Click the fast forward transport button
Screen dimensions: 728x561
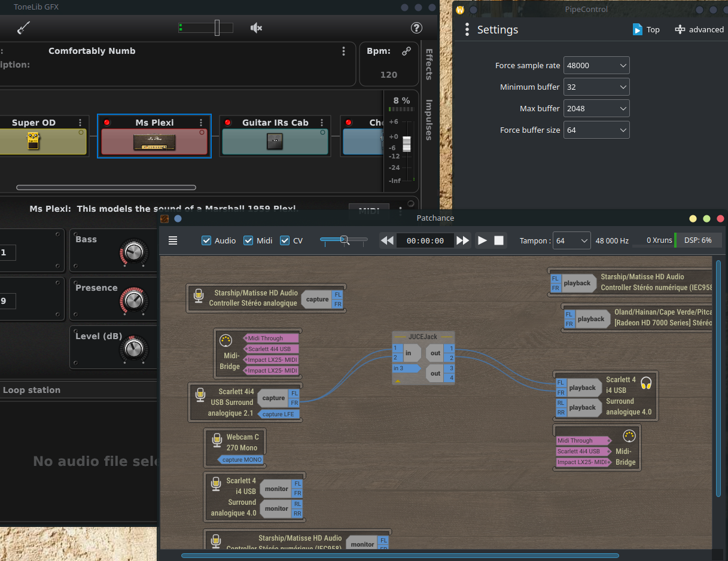[463, 240]
